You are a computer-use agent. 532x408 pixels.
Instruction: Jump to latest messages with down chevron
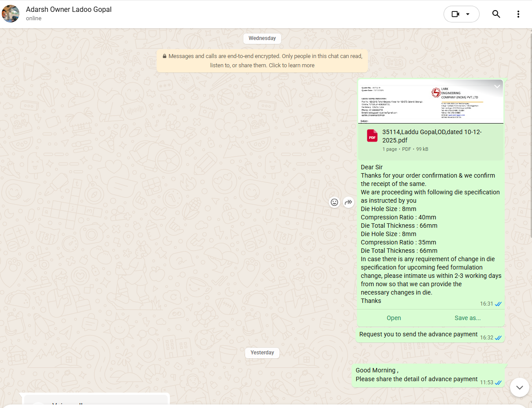click(x=519, y=387)
